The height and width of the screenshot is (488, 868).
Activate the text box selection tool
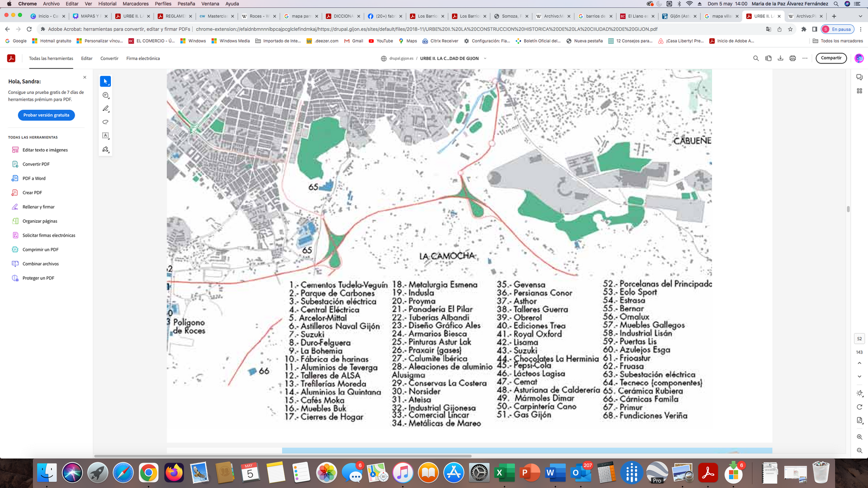106,136
